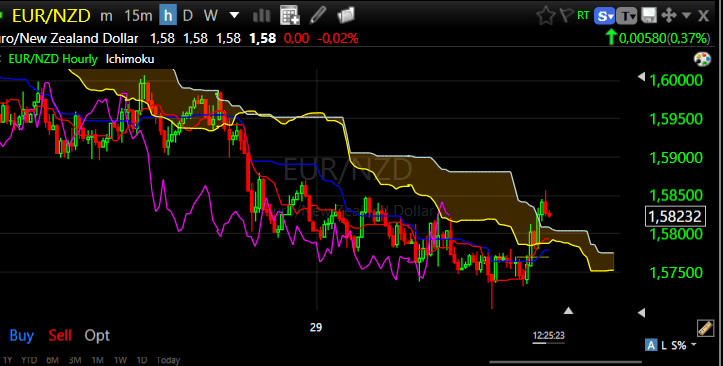
Task: Open the T dropdown button
Action: pos(627,16)
